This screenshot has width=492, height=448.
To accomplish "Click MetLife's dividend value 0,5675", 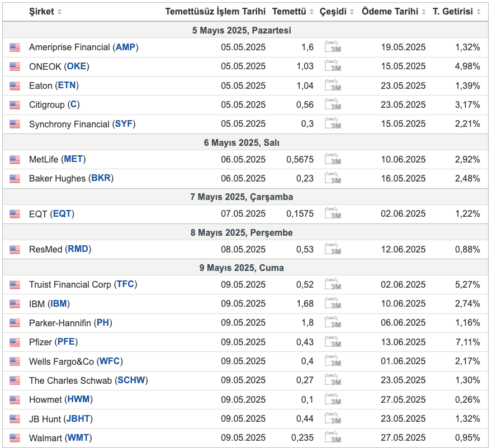I will (300, 159).
